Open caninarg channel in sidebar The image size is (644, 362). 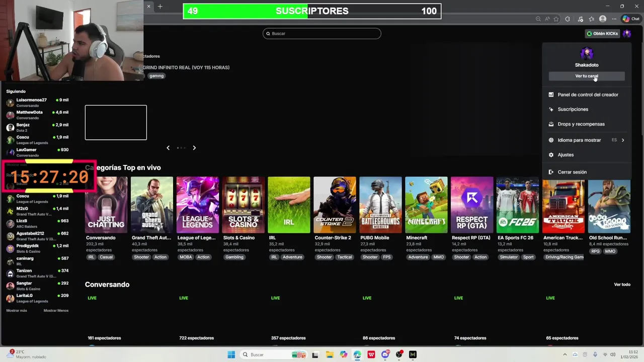(x=38, y=260)
